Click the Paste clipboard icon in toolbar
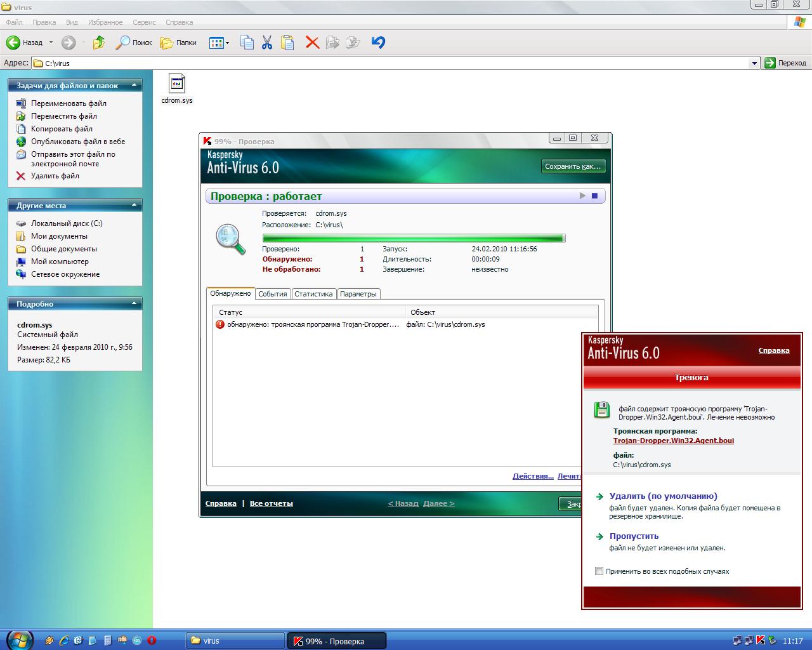 (x=287, y=43)
